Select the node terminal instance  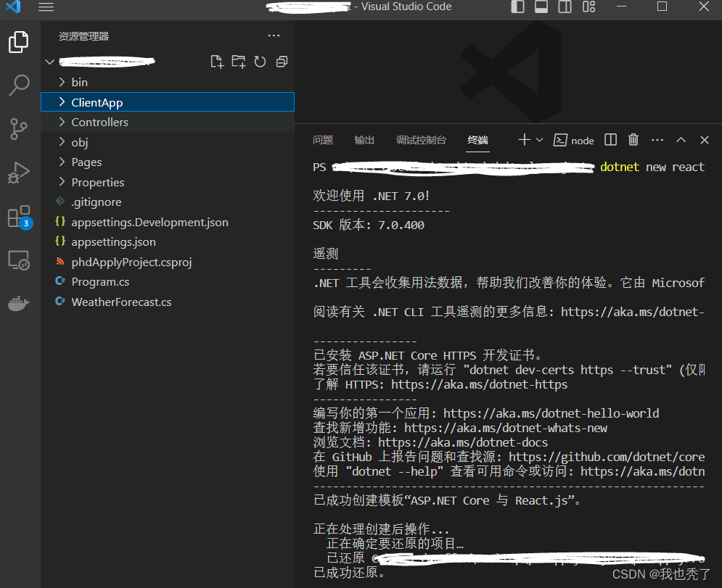[574, 141]
